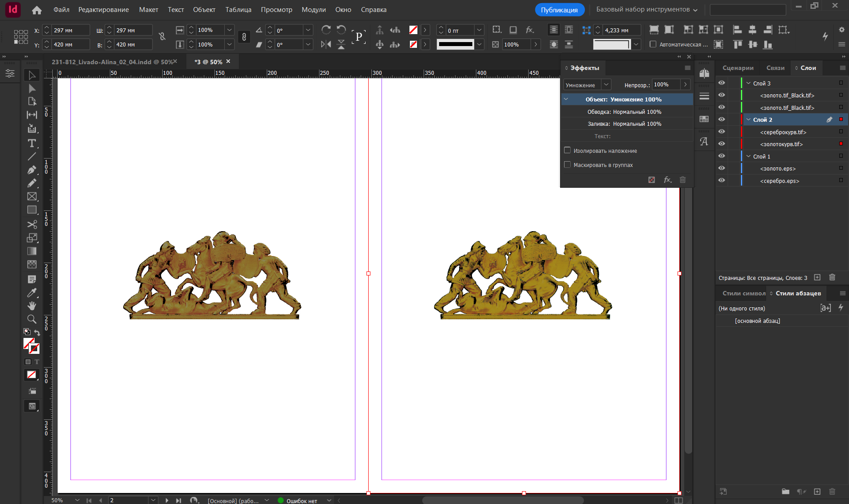
Task: Select the Pen tool
Action: tap(32, 170)
